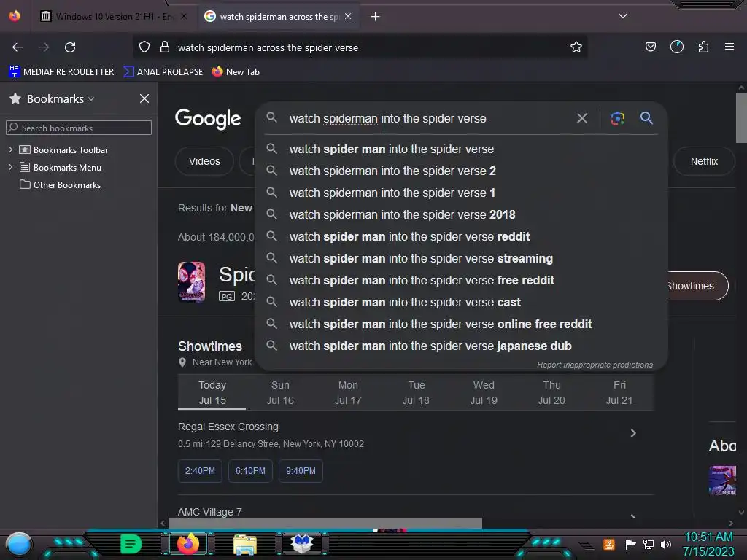
Task: Pick the 6:10PM showtime
Action: [250, 471]
